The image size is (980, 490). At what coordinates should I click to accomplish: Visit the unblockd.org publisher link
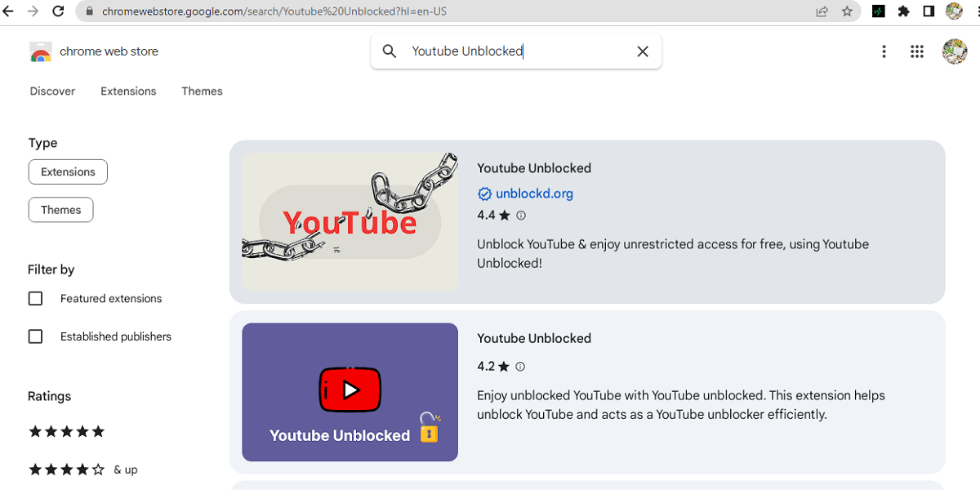[534, 194]
